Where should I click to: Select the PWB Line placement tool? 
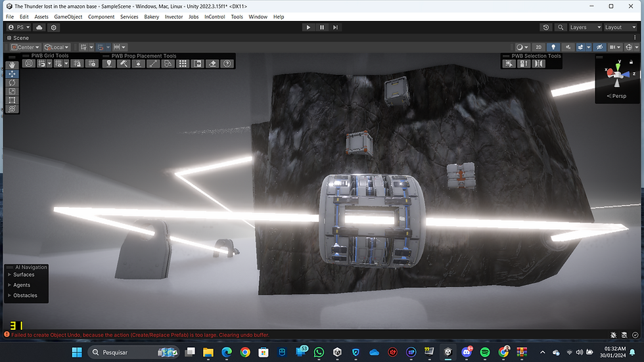[153, 64]
